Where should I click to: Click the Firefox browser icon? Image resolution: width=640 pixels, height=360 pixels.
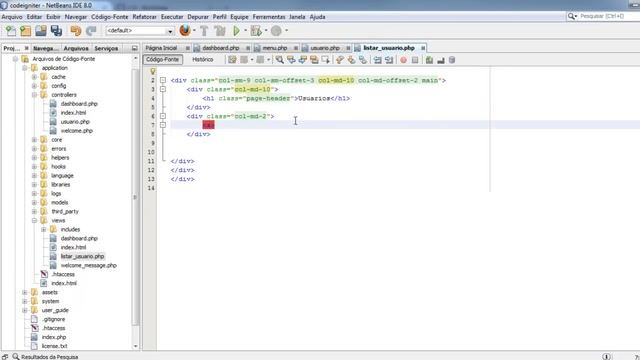[185, 30]
